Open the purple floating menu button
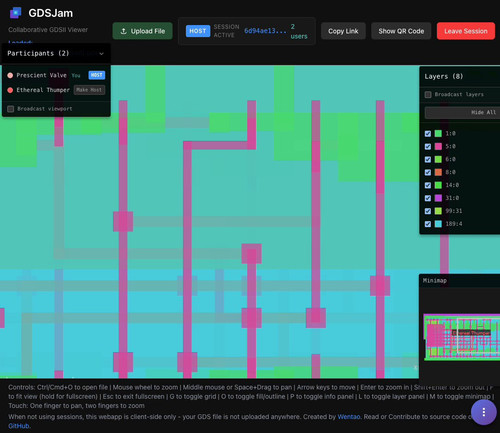Screen dimensions: 500x433 coord(483,413)
